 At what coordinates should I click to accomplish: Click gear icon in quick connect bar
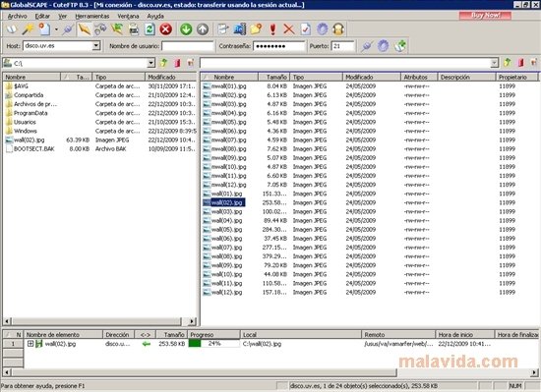click(x=384, y=46)
